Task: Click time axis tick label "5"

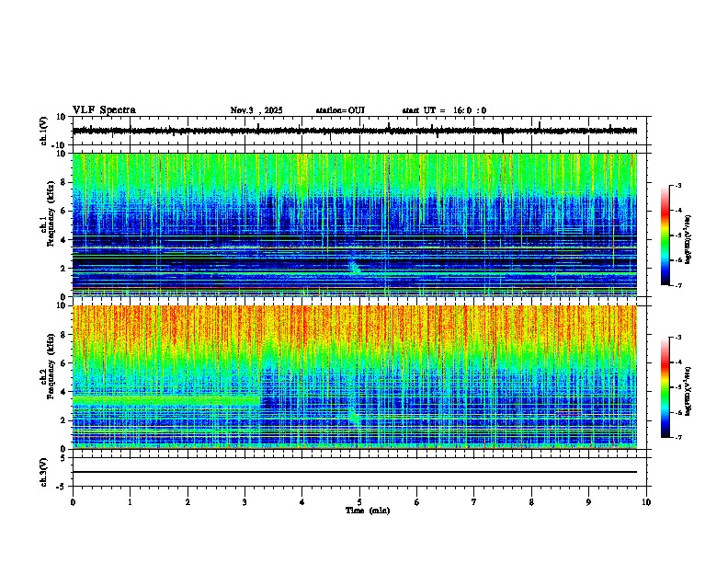Action: click(359, 502)
